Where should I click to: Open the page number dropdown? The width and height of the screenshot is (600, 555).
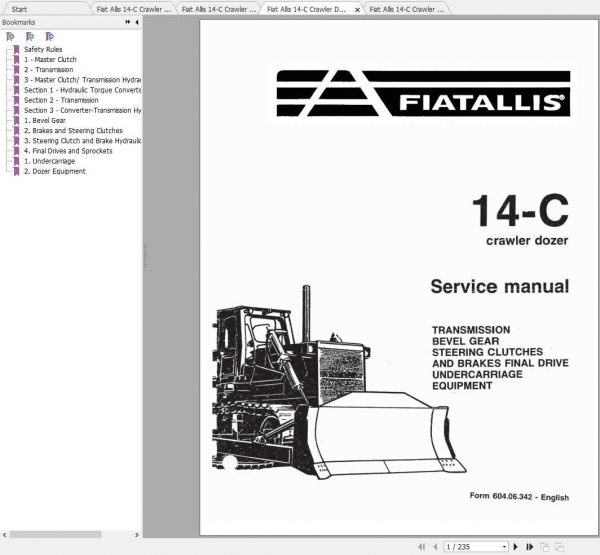click(504, 547)
